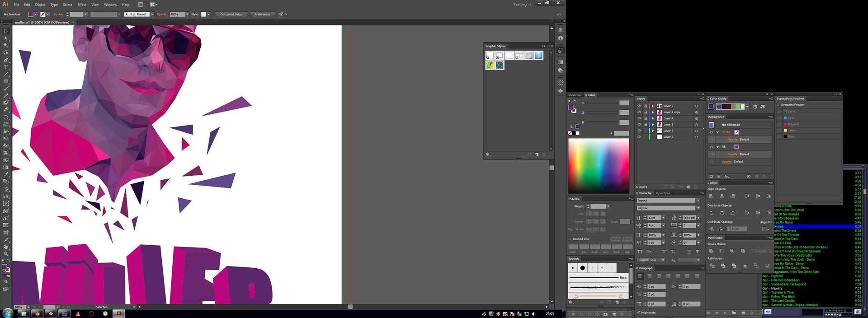Select the Pen tool in toolbox
This screenshot has height=318, width=868.
click(x=6, y=60)
